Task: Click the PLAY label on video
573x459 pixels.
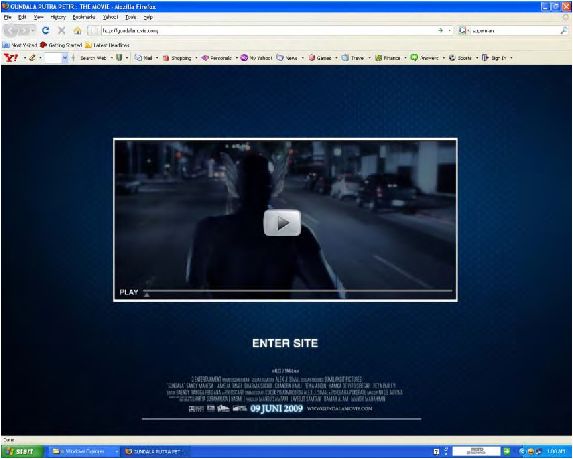Action: (129, 292)
